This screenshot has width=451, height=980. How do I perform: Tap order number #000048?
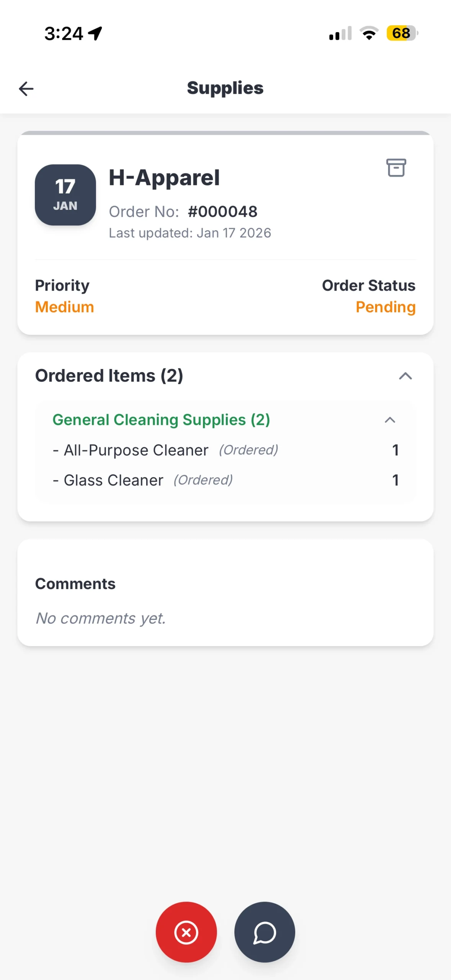click(x=222, y=212)
